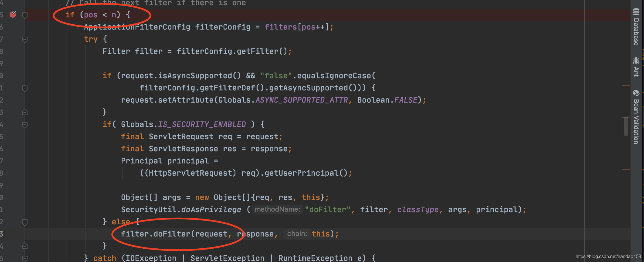
Task: Click the verified breakpoint icon in the gutter
Action: [x=13, y=14]
